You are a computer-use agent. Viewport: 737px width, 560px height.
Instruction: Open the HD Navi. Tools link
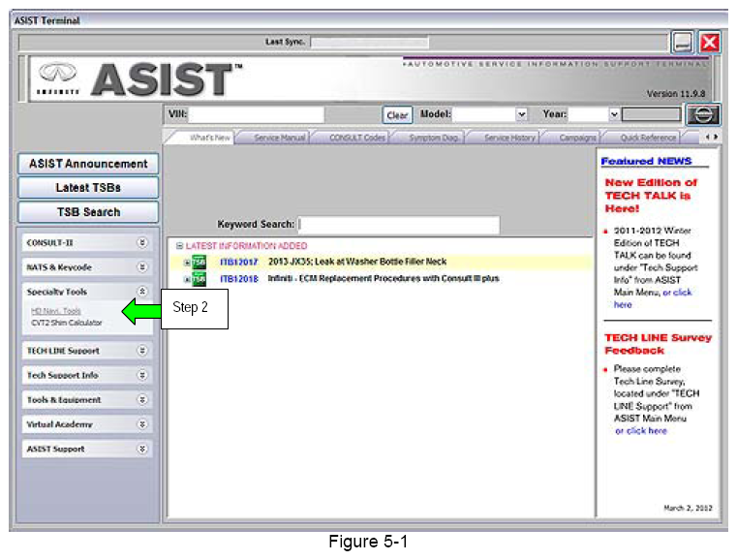[x=56, y=311]
